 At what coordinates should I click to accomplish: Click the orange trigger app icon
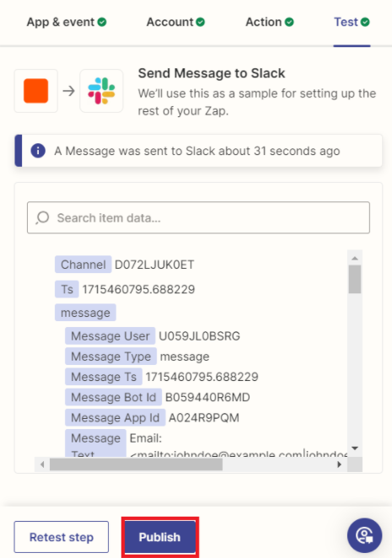click(x=36, y=91)
